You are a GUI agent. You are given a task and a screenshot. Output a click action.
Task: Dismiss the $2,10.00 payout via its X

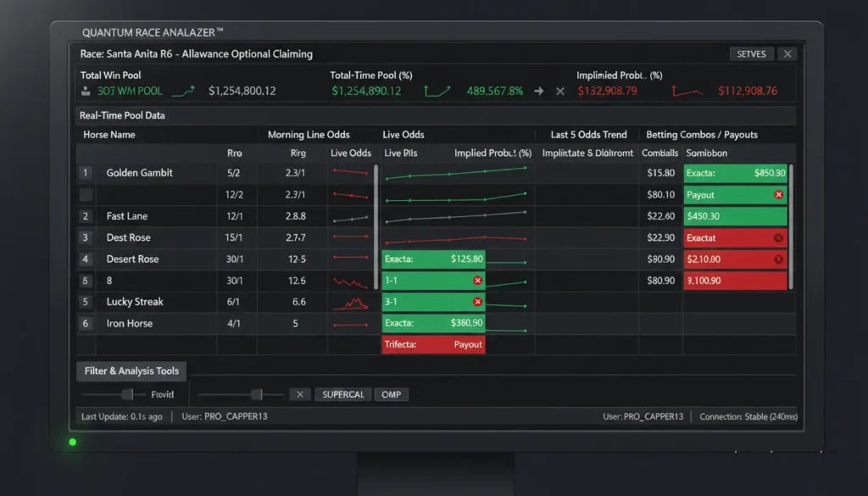click(x=778, y=259)
